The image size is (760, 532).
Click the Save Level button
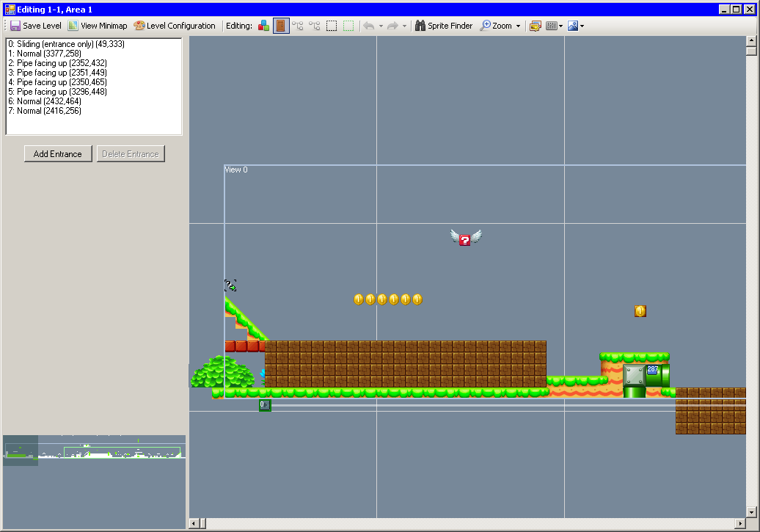tap(36, 26)
